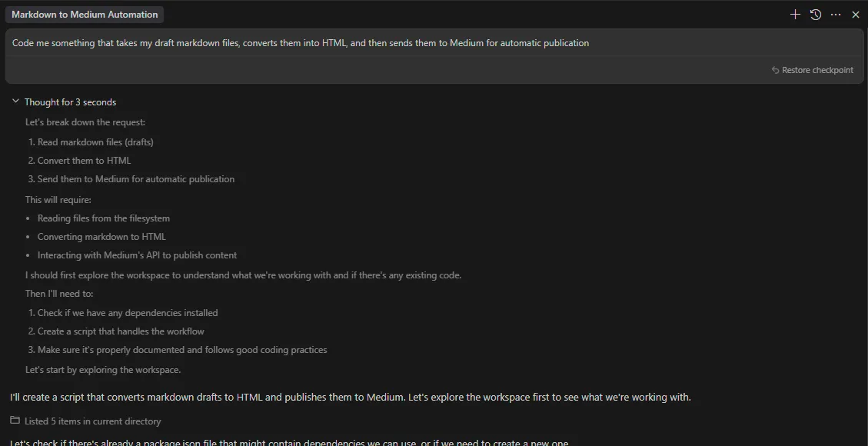Image resolution: width=868 pixels, height=446 pixels.
Task: Click 'Create a script that handles the workflow'
Action: [x=121, y=331]
